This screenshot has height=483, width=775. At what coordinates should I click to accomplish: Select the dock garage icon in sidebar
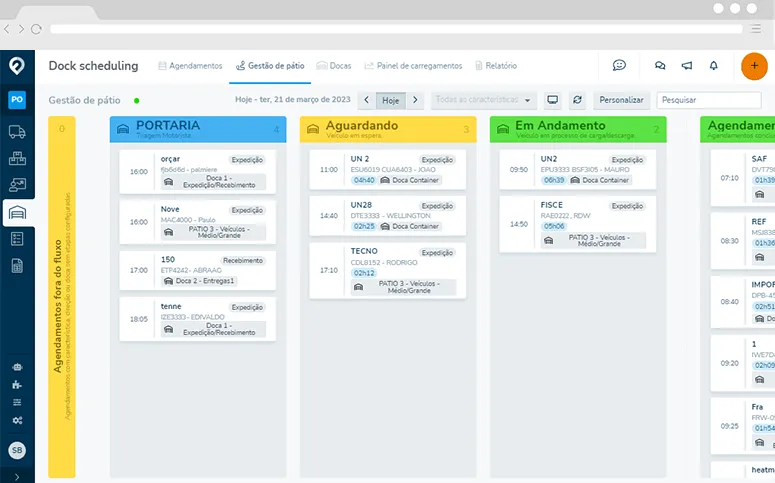click(17, 213)
